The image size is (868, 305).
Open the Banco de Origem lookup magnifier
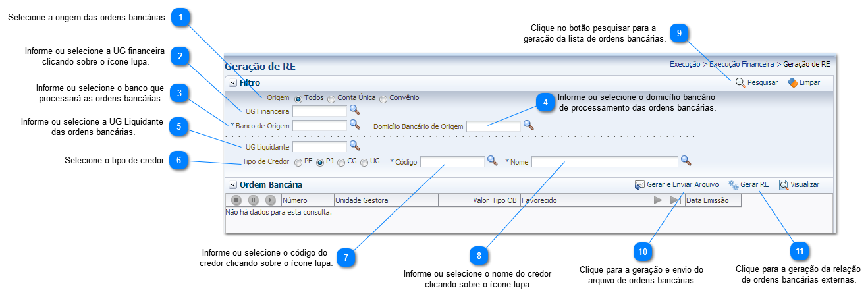point(354,124)
